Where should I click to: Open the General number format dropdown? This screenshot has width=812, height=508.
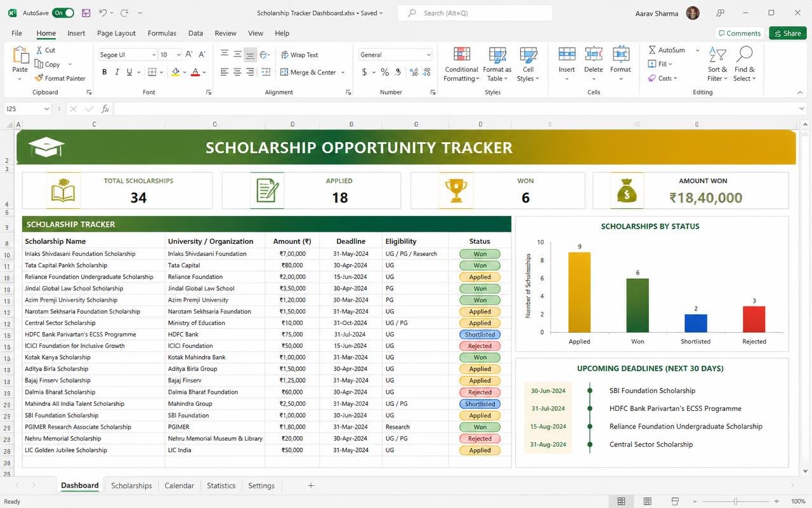(429, 55)
